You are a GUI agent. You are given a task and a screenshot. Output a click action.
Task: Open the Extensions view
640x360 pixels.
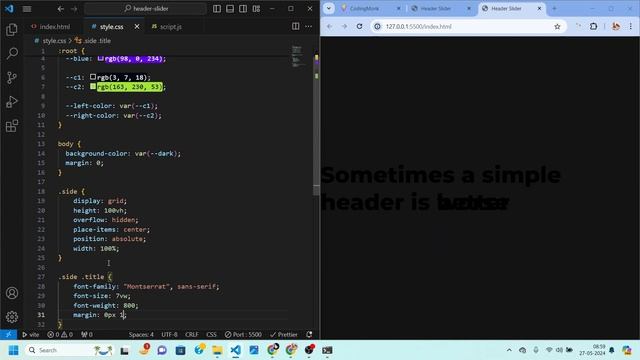point(12,126)
